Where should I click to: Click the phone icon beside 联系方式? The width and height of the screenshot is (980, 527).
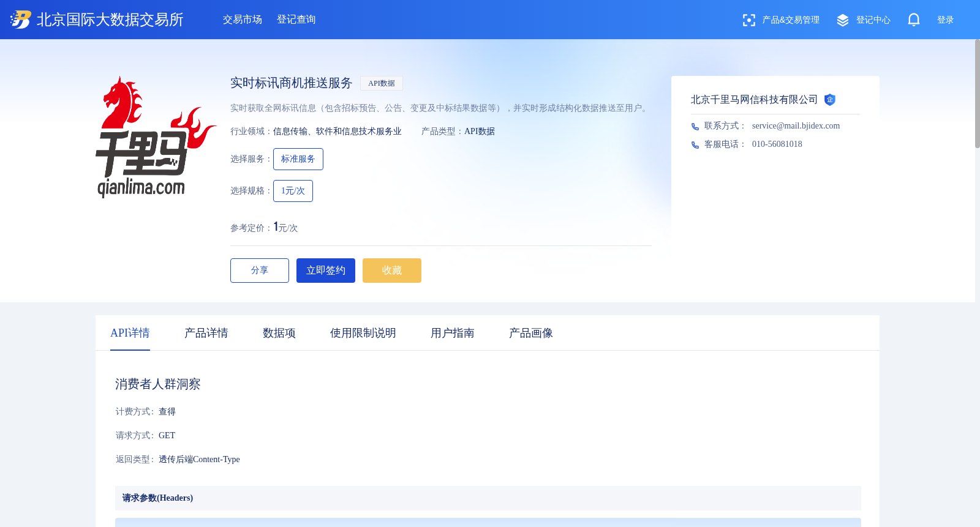click(x=695, y=127)
